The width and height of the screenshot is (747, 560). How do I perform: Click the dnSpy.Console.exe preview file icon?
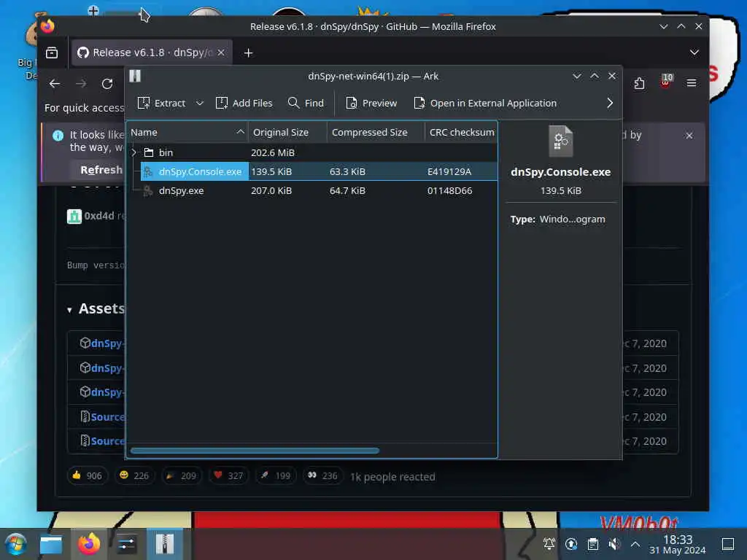pos(561,141)
